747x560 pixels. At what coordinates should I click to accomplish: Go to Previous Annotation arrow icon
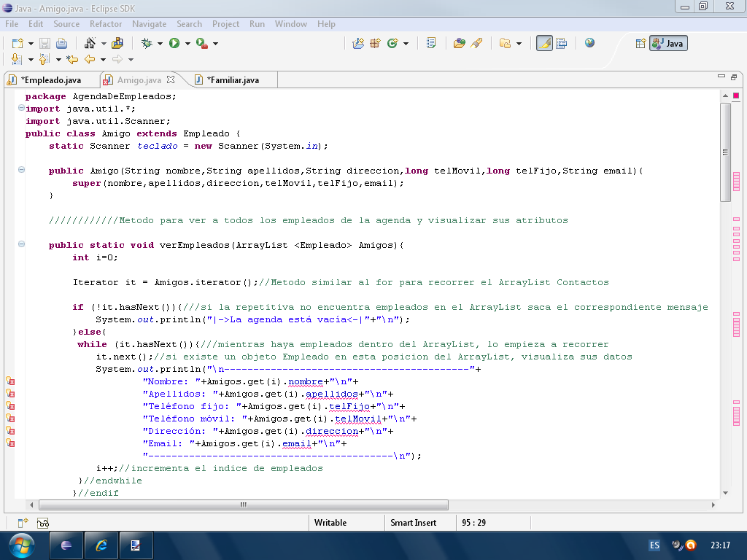click(x=44, y=59)
